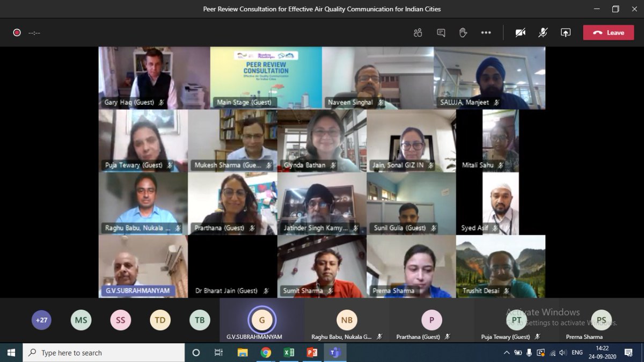Screen dimensions: 644x362
Task: Click the Microsoft Teams taskbar icon
Action: tap(335, 353)
